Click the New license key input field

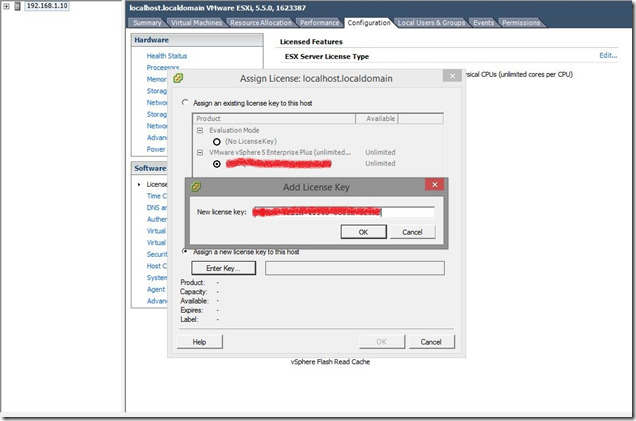tap(343, 212)
